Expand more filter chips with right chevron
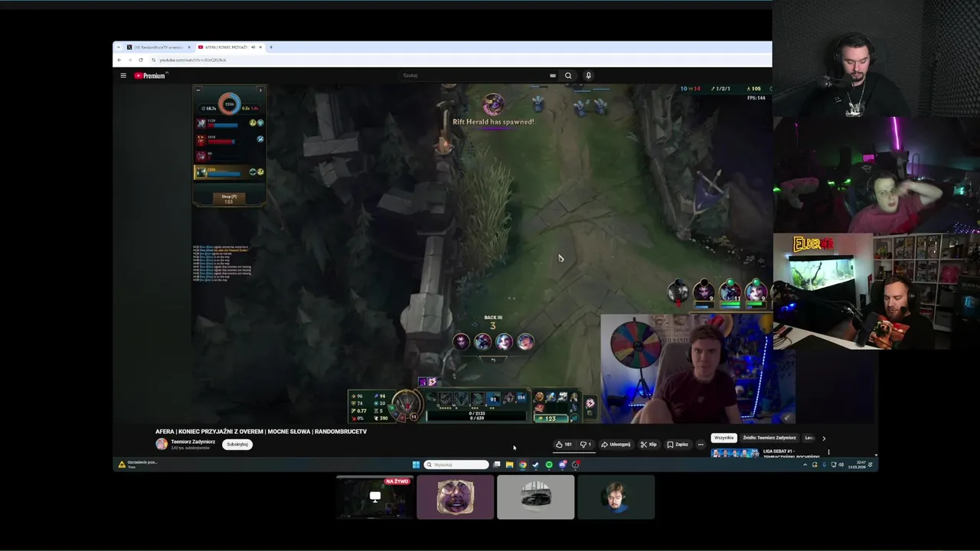The image size is (980, 551). point(824,438)
